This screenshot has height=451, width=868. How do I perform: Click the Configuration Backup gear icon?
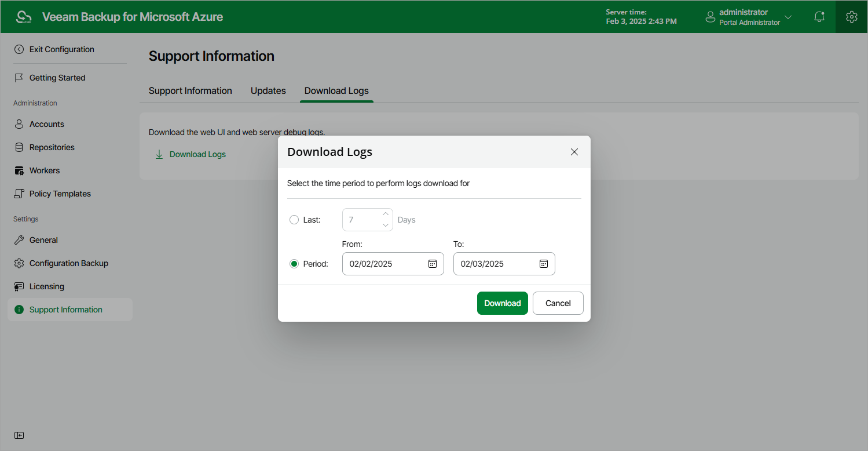point(19,263)
